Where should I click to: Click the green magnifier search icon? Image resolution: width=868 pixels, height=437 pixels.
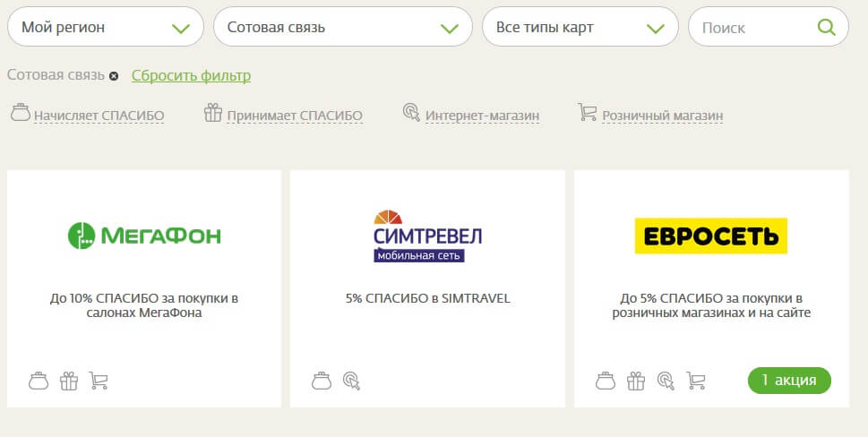pyautogui.click(x=826, y=27)
